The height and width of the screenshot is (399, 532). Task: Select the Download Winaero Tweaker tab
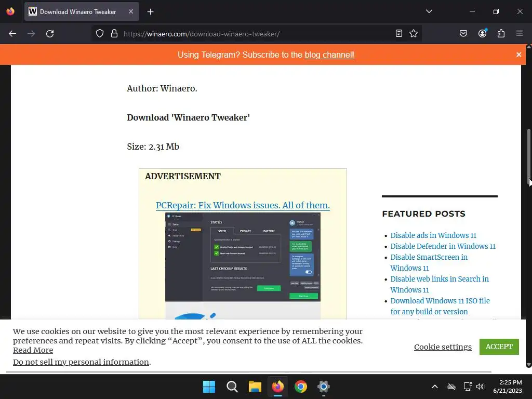click(82, 11)
